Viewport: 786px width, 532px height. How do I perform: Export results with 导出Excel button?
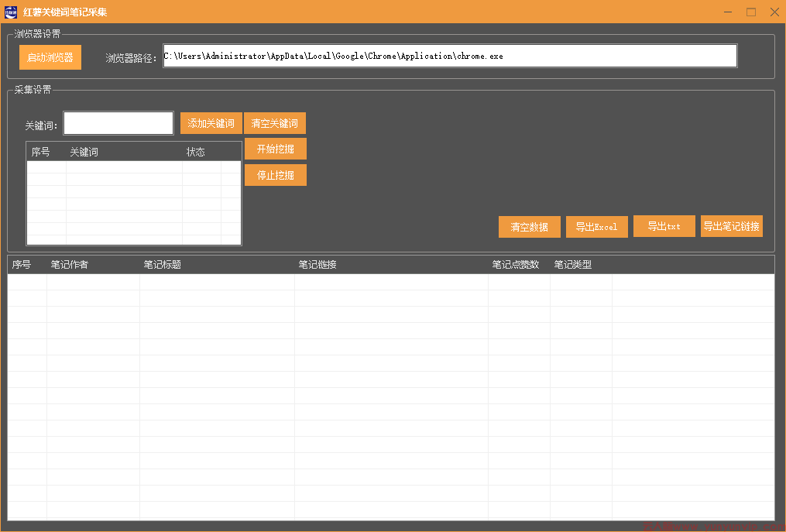point(596,227)
